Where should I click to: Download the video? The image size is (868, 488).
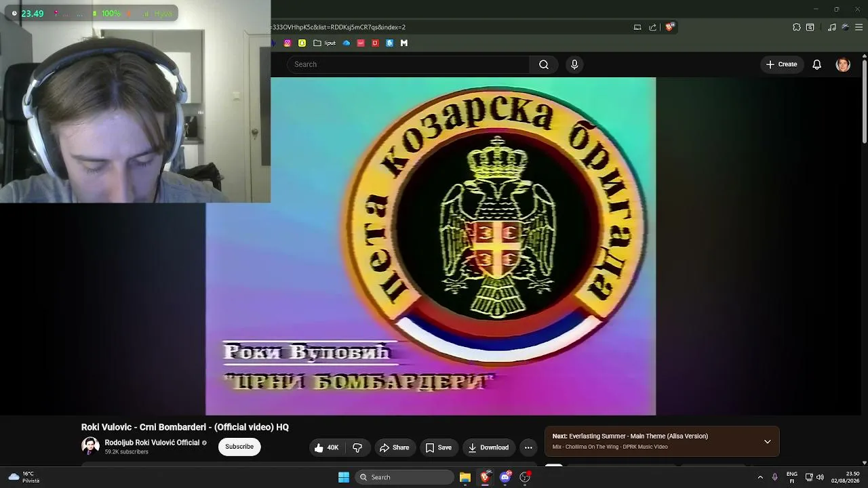(x=488, y=447)
